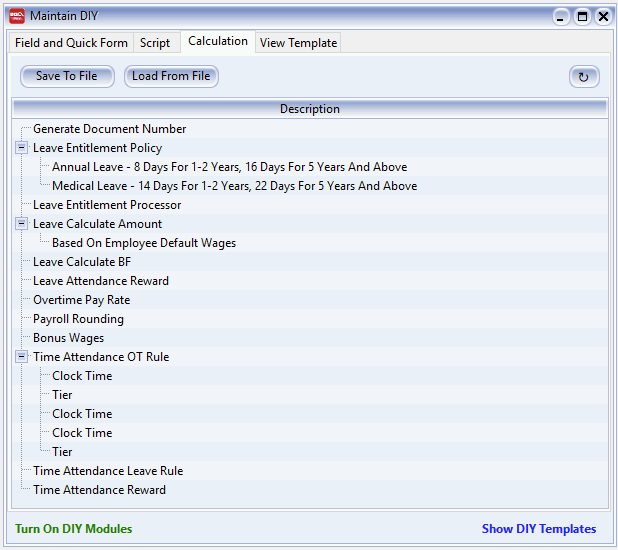Image resolution: width=618 pixels, height=550 pixels.
Task: Click the Description column header
Action: [310, 109]
